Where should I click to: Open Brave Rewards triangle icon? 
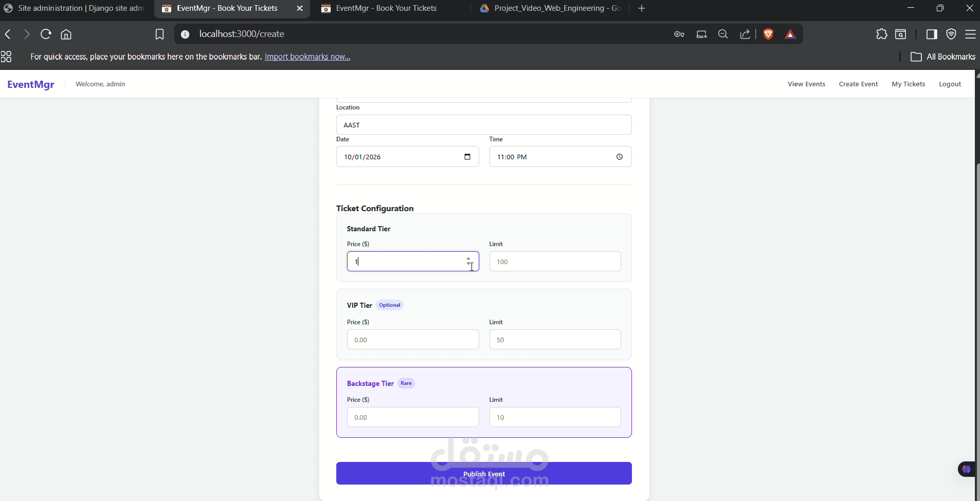click(x=791, y=34)
